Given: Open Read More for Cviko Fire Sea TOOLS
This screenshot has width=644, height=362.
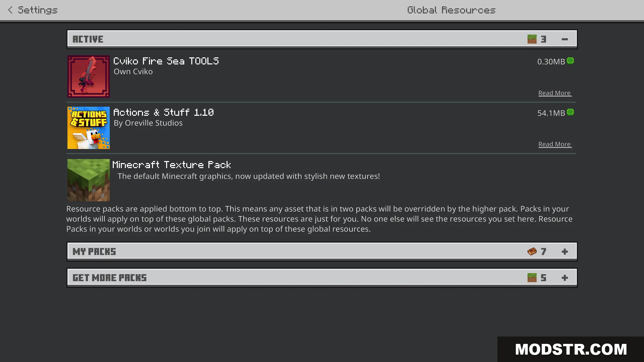Looking at the screenshot, I should 555,93.
